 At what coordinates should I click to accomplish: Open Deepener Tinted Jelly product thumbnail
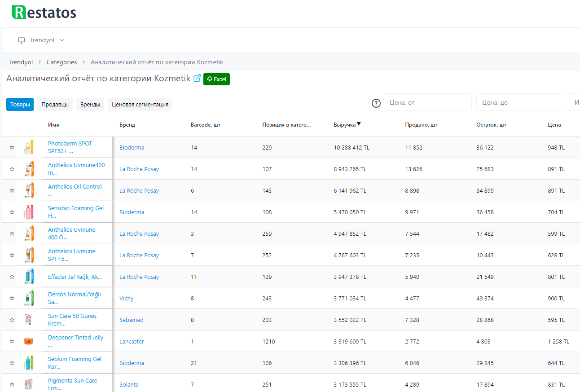[29, 341]
